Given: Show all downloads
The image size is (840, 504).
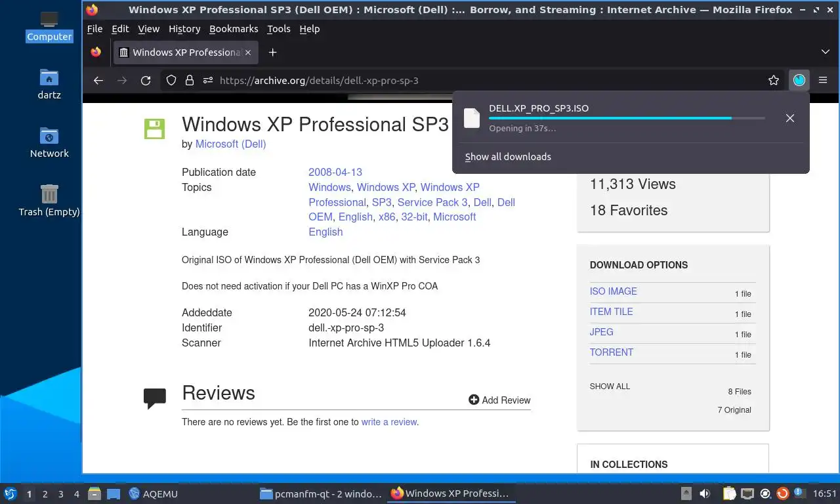Looking at the screenshot, I should (508, 157).
